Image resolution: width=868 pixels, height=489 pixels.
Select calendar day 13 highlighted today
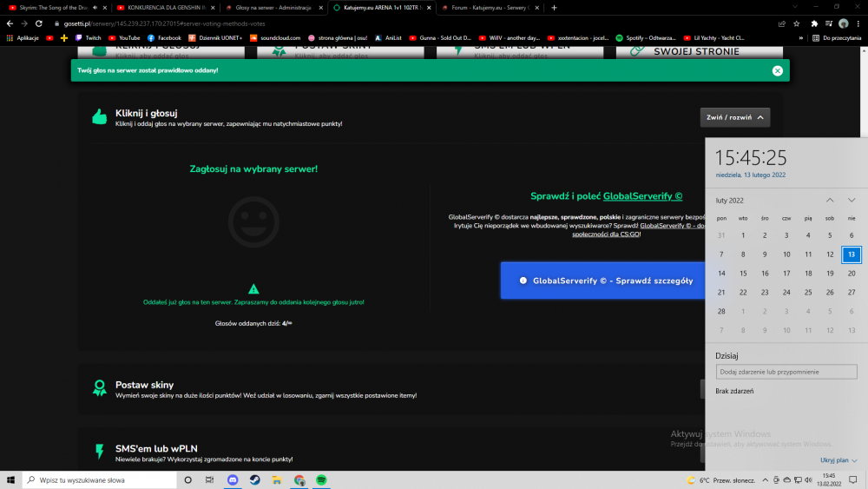[x=852, y=254]
